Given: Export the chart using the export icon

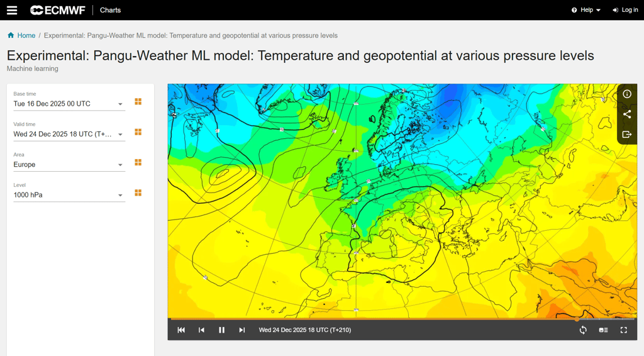Looking at the screenshot, I should click(627, 134).
